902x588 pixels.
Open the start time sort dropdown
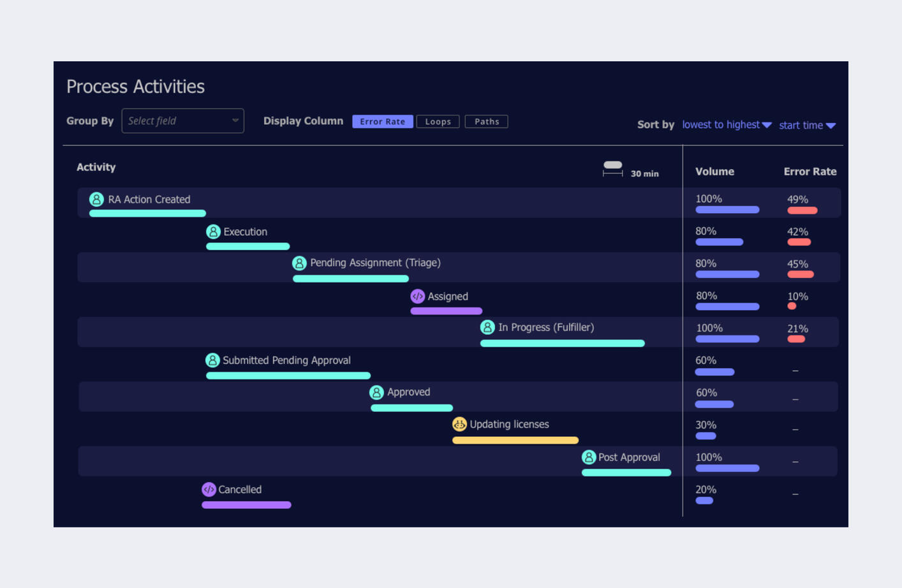[x=807, y=125]
